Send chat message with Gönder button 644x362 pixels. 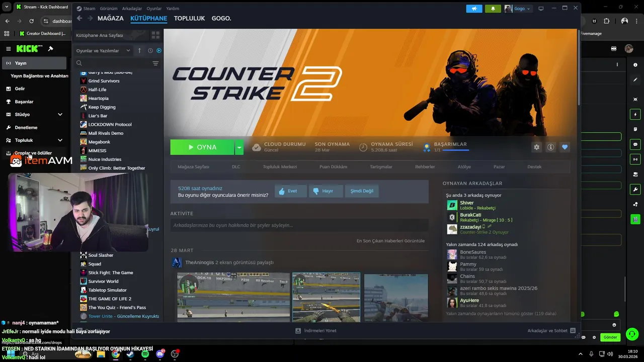[x=610, y=337]
